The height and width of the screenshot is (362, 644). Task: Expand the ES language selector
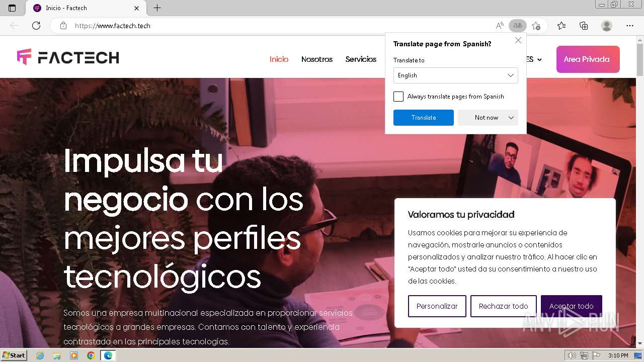[x=534, y=59]
